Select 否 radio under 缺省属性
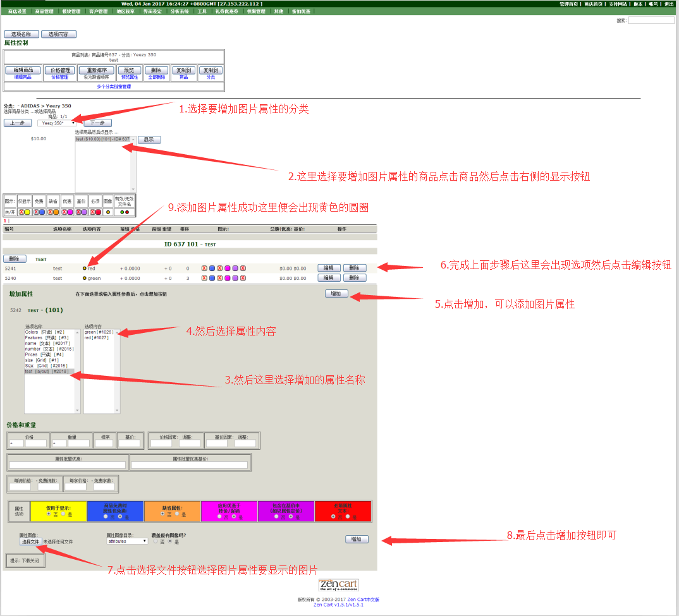Image resolution: width=679 pixels, height=616 pixels. pos(161,515)
